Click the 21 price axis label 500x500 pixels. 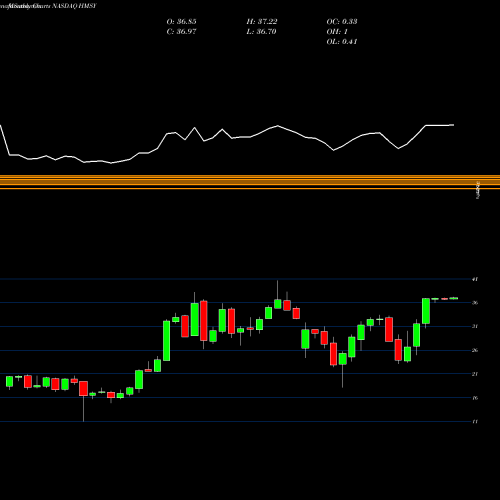475,374
